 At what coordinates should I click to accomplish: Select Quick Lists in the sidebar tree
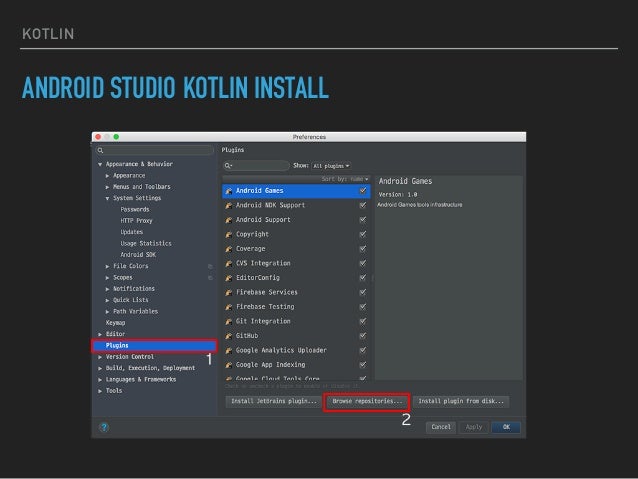[130, 300]
